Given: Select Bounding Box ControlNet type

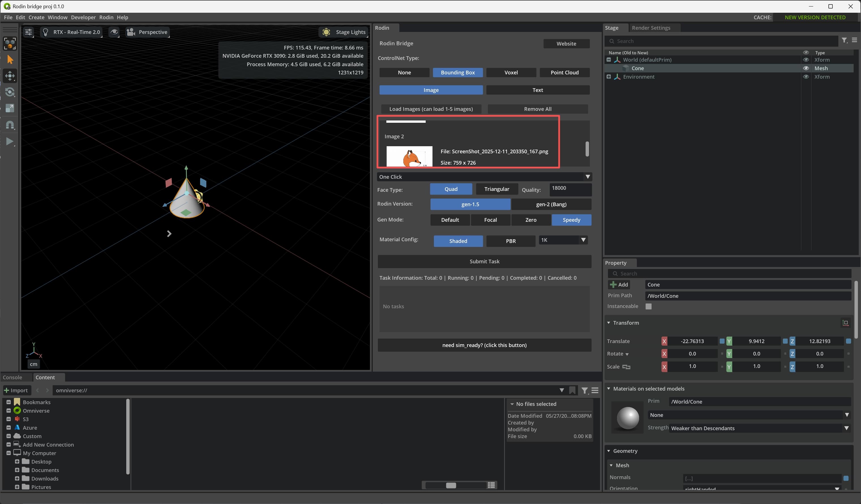Looking at the screenshot, I should [457, 72].
